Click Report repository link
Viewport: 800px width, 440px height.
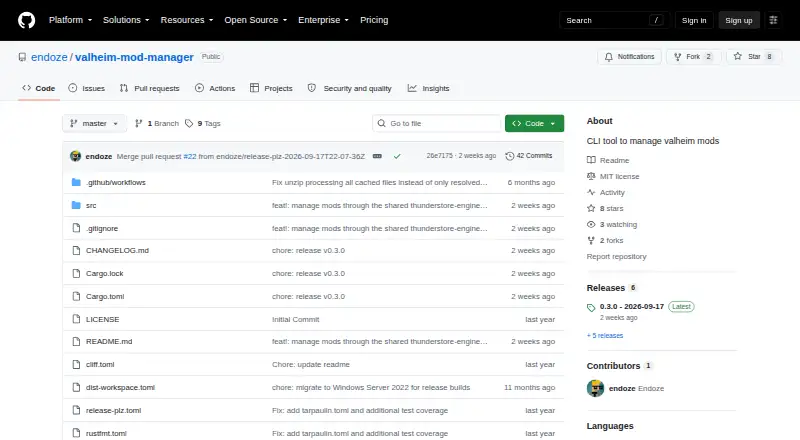[x=616, y=256]
